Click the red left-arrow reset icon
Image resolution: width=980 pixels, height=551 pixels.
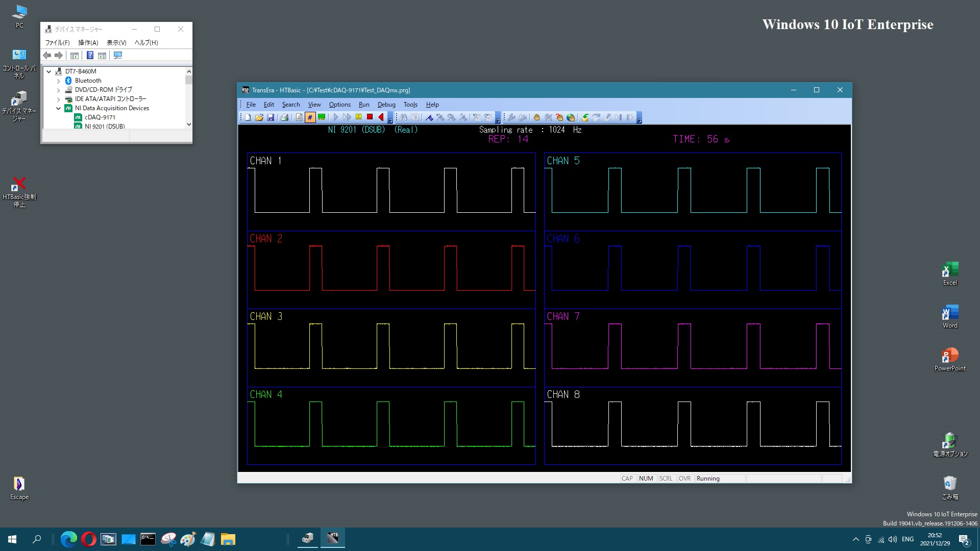click(381, 117)
